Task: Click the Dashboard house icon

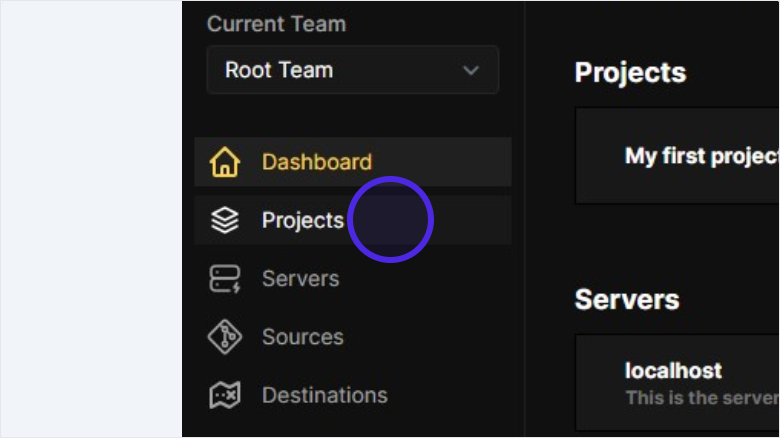Action: [x=225, y=162]
